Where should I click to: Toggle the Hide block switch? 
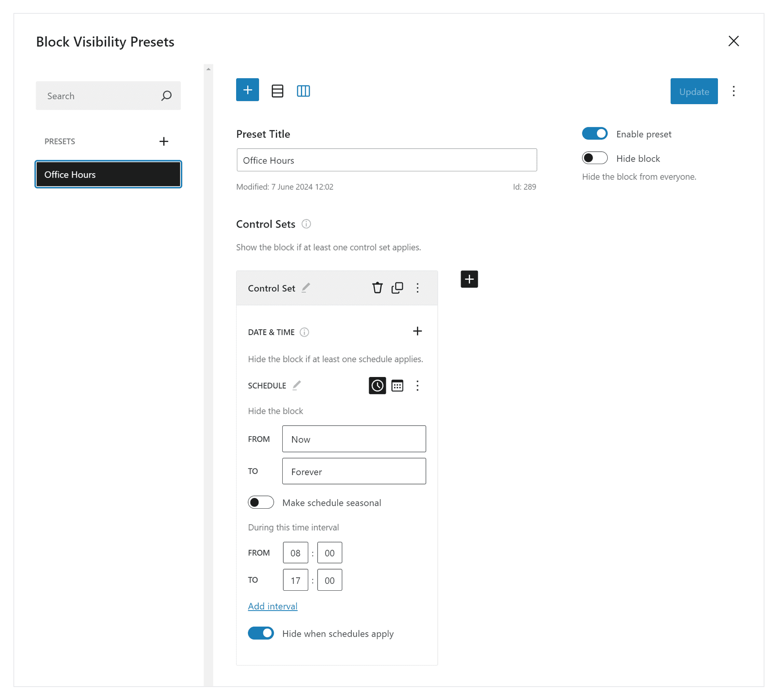click(x=594, y=158)
